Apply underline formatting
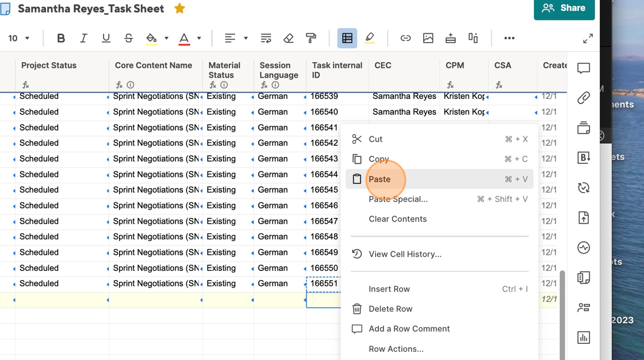 click(106, 38)
